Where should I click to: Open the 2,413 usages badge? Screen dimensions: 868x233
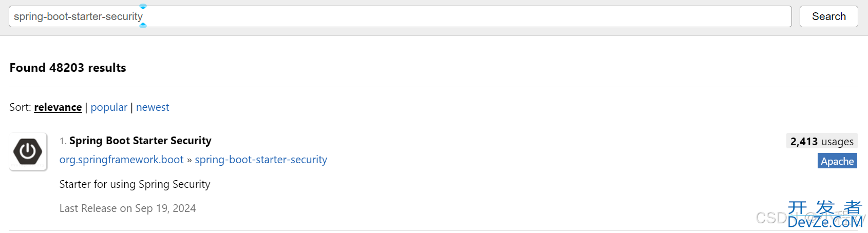[x=822, y=141]
